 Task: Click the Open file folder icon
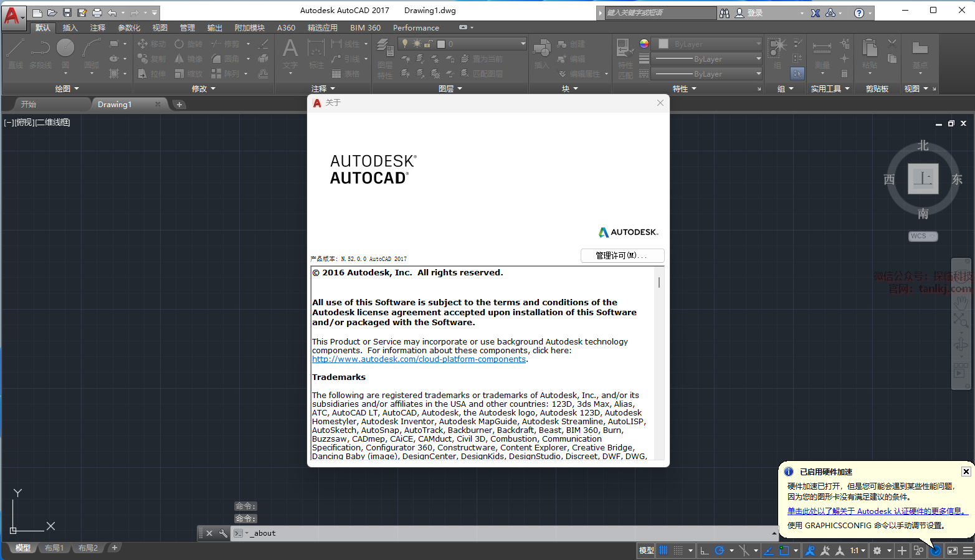coord(52,12)
